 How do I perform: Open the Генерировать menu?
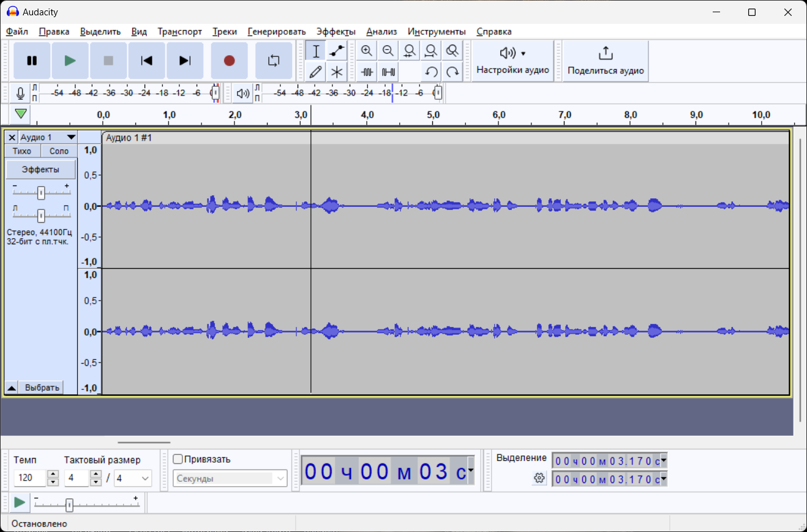[276, 31]
